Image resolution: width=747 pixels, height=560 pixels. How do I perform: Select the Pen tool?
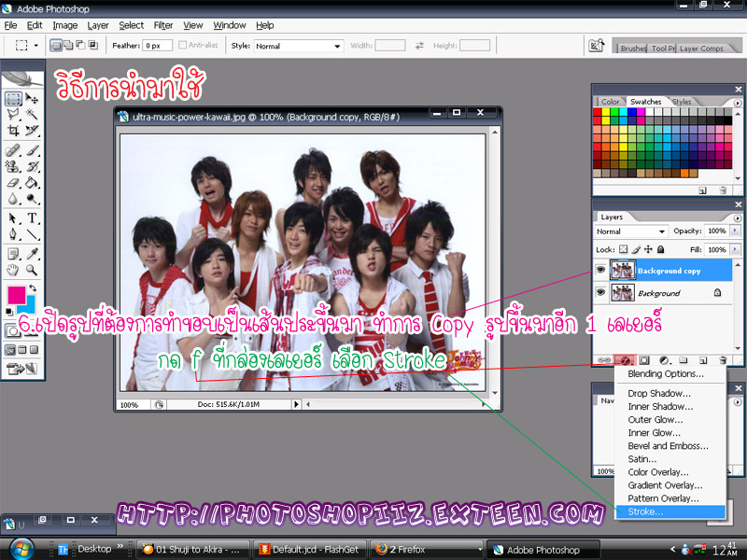pyautogui.click(x=13, y=234)
